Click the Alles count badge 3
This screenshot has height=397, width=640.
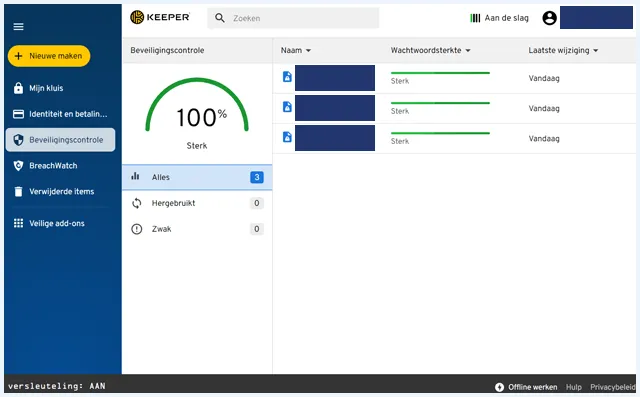point(257,177)
